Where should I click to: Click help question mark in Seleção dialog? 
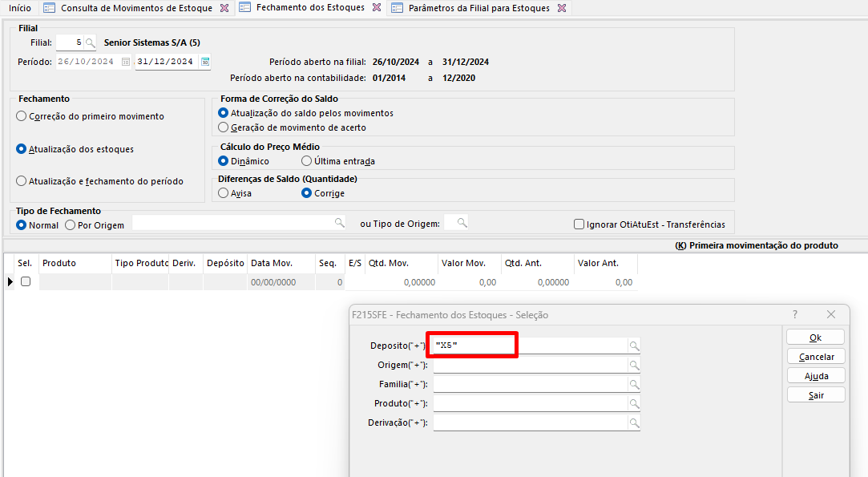click(x=795, y=315)
